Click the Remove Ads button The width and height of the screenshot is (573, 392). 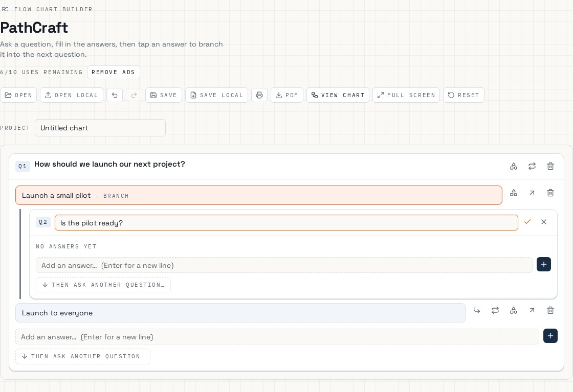pos(113,72)
